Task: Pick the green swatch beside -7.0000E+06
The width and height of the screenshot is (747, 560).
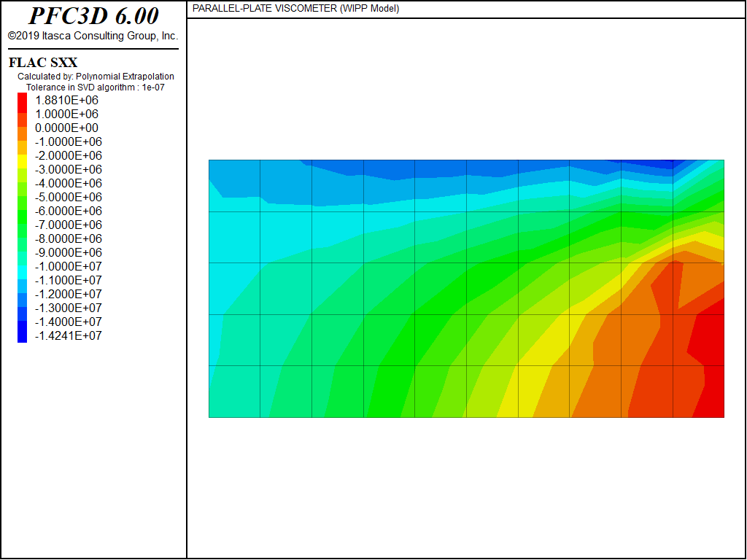Action: [23, 217]
